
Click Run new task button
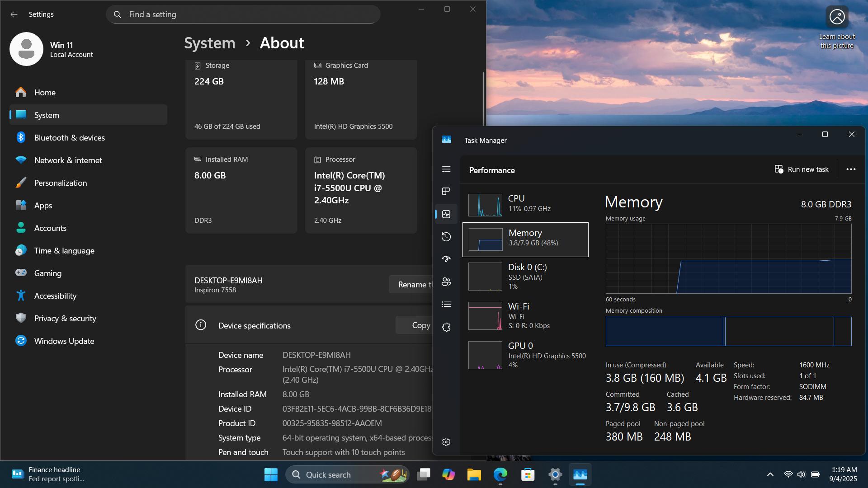(x=802, y=169)
